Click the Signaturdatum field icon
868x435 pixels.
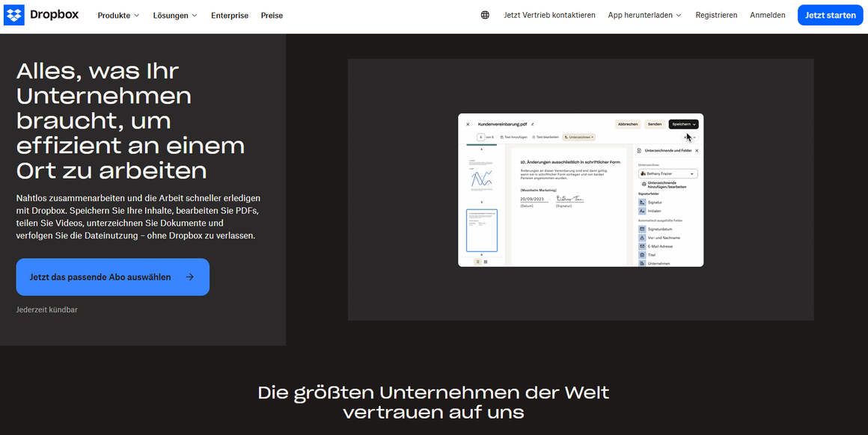pos(641,229)
